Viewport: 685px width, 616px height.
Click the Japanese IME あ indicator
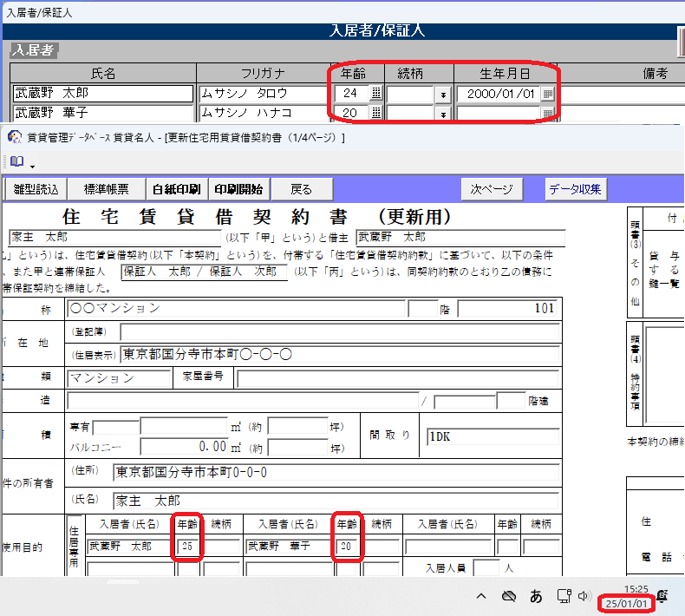536,596
